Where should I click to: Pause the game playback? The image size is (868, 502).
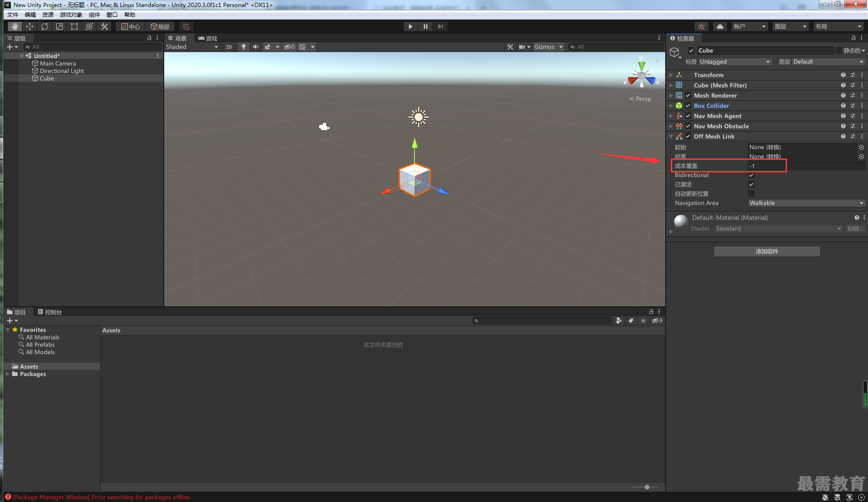(x=425, y=26)
